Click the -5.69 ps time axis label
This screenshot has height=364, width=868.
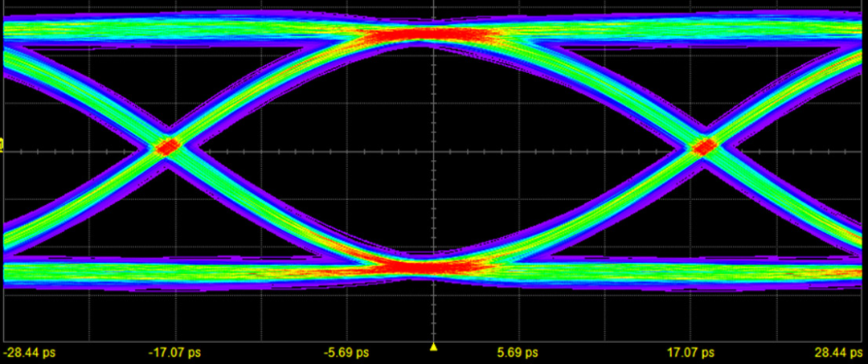[x=346, y=353]
